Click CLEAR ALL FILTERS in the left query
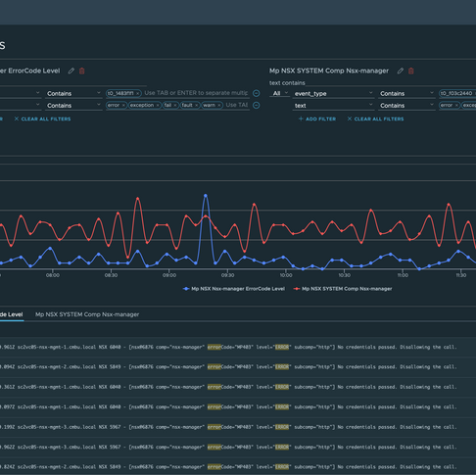Screen dimensions: 476x475 [x=42, y=119]
